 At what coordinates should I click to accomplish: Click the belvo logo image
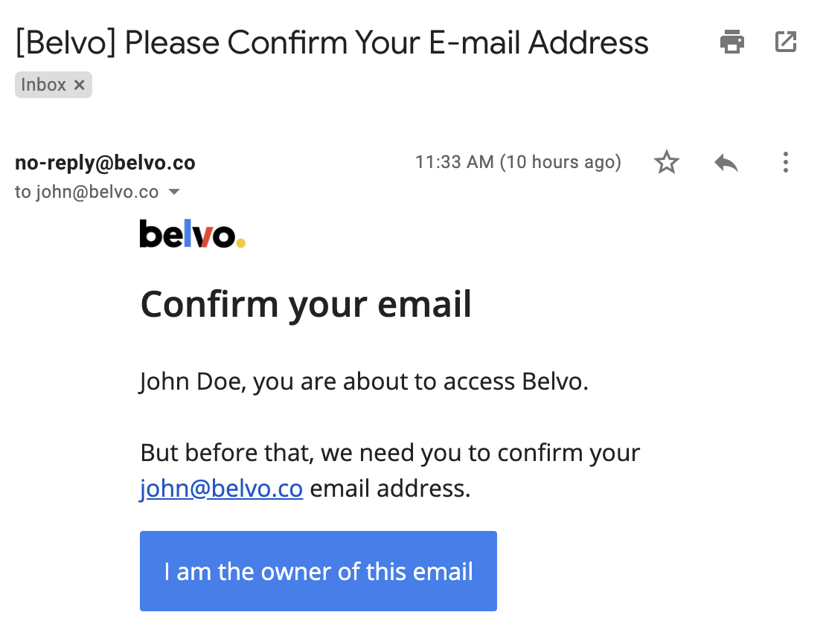192,234
